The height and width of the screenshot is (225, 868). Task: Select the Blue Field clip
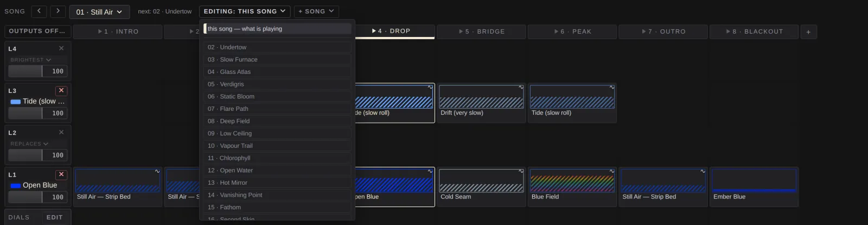572,187
